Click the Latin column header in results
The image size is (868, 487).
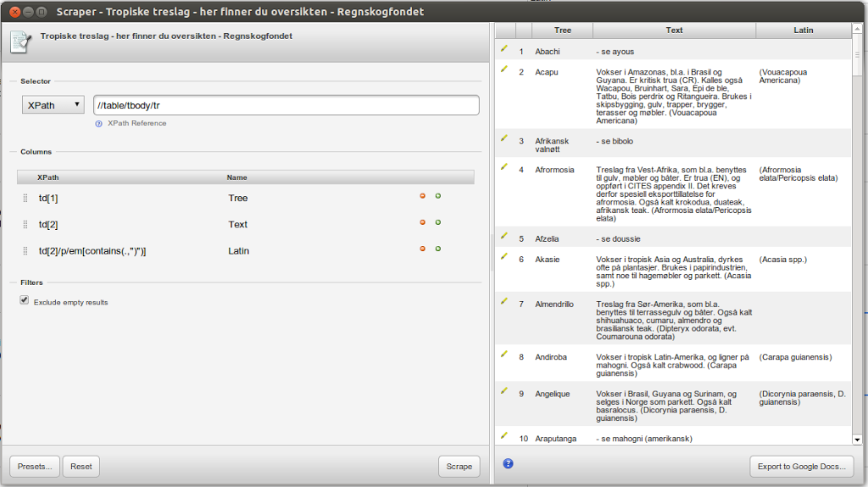(x=803, y=30)
